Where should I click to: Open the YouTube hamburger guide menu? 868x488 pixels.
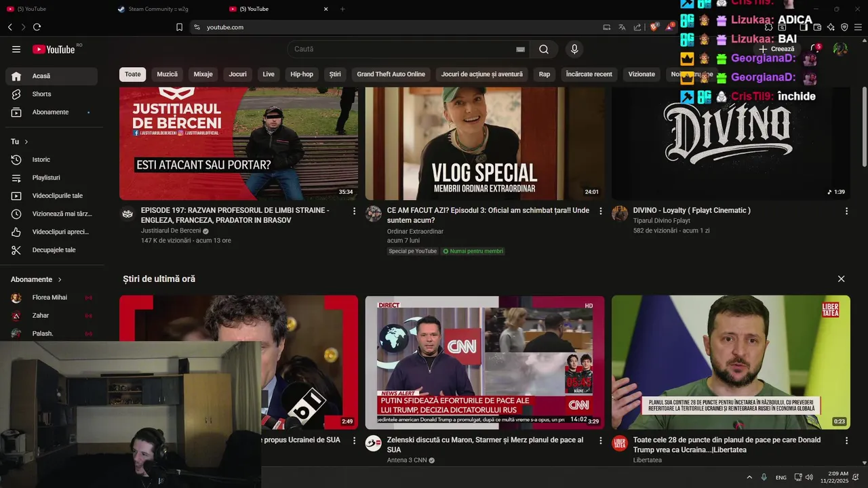tap(16, 49)
